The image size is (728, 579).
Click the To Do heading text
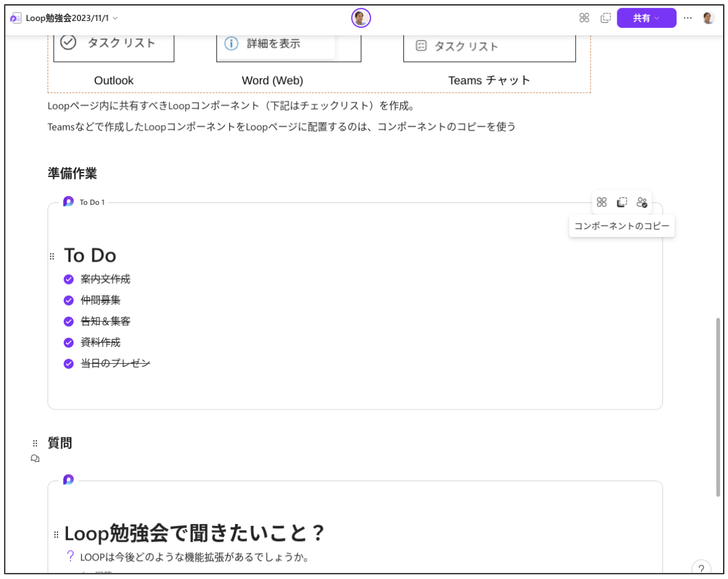(90, 256)
